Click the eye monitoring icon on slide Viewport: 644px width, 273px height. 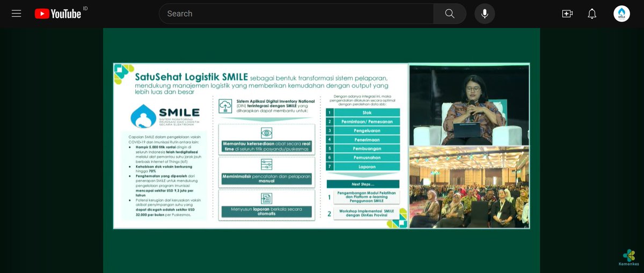[x=266, y=133]
